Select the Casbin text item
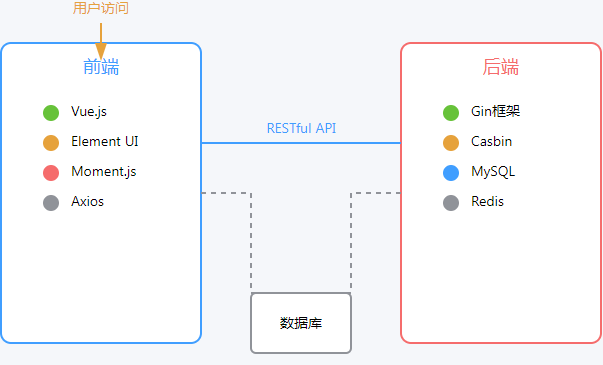Screen dimensions: 603x365 491,141
